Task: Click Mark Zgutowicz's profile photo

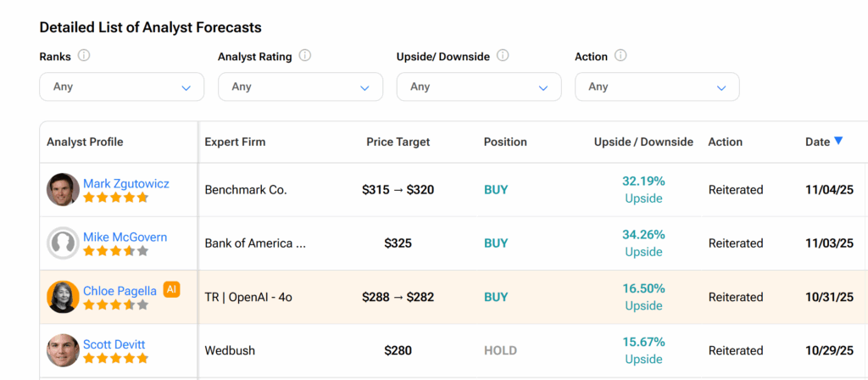Action: click(x=63, y=189)
